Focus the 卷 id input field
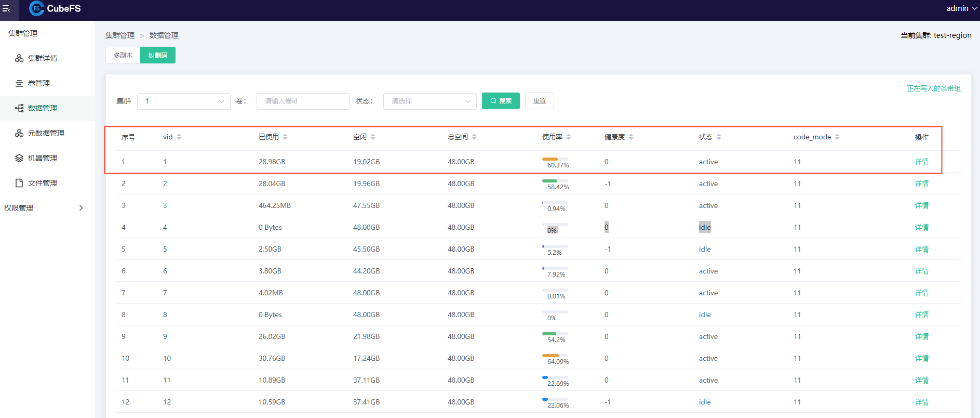This screenshot has height=418, width=980. pos(303,101)
